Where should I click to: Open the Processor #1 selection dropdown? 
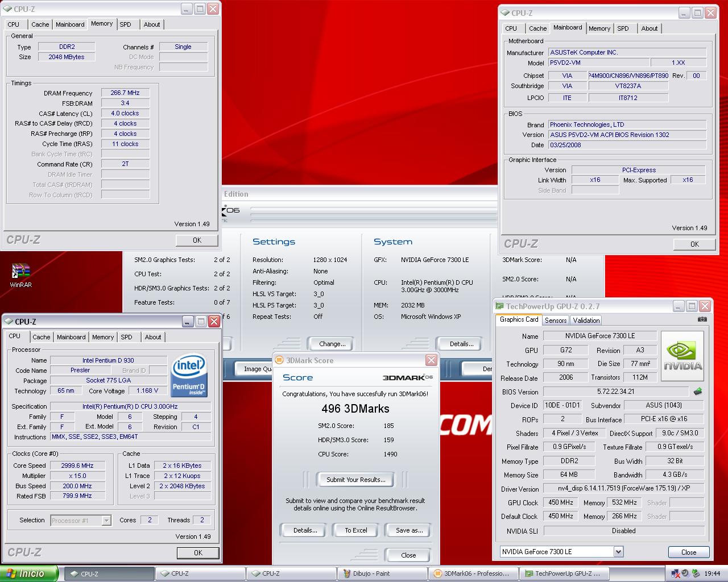(106, 520)
